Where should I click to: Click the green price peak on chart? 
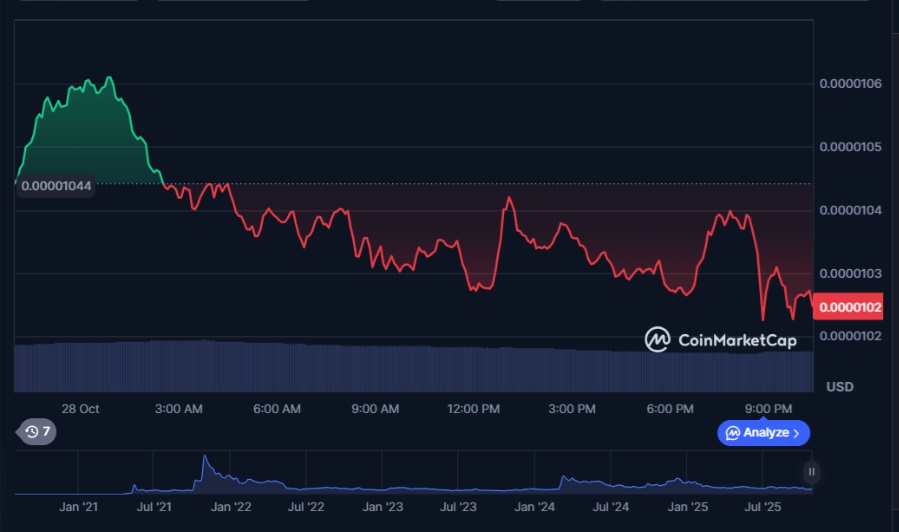pyautogui.click(x=109, y=78)
